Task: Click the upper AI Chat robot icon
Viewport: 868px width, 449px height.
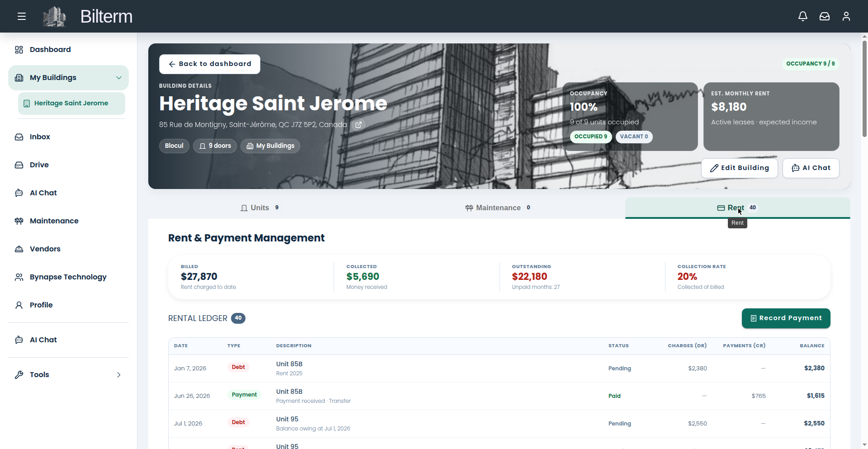Action: click(x=19, y=193)
